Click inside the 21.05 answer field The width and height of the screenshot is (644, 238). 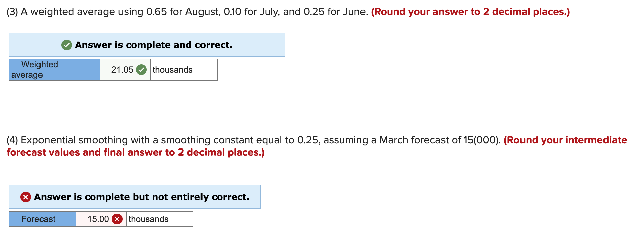point(122,70)
